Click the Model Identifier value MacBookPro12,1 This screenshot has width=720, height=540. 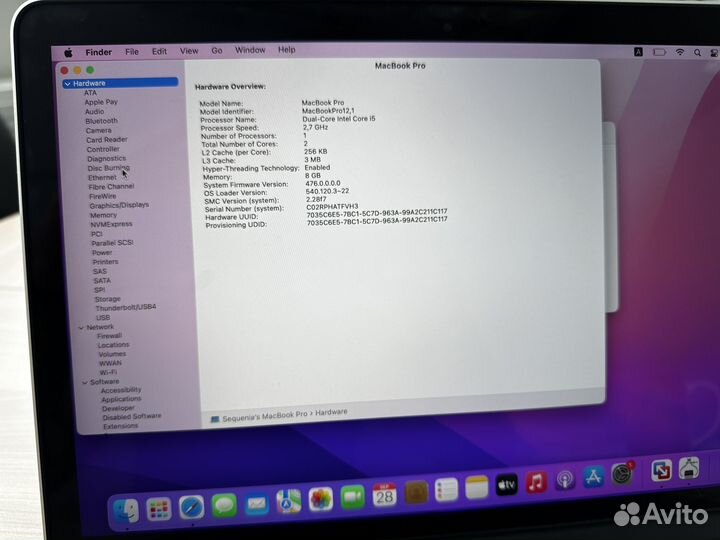coord(328,111)
